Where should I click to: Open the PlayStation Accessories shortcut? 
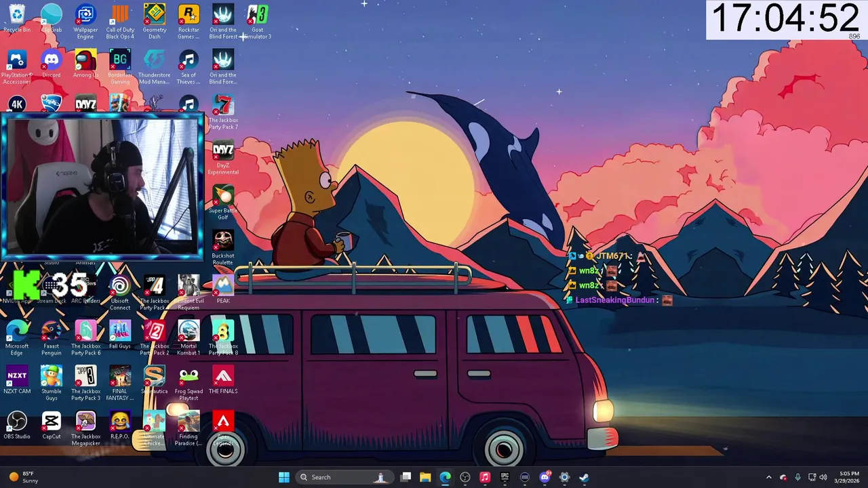[x=17, y=67]
